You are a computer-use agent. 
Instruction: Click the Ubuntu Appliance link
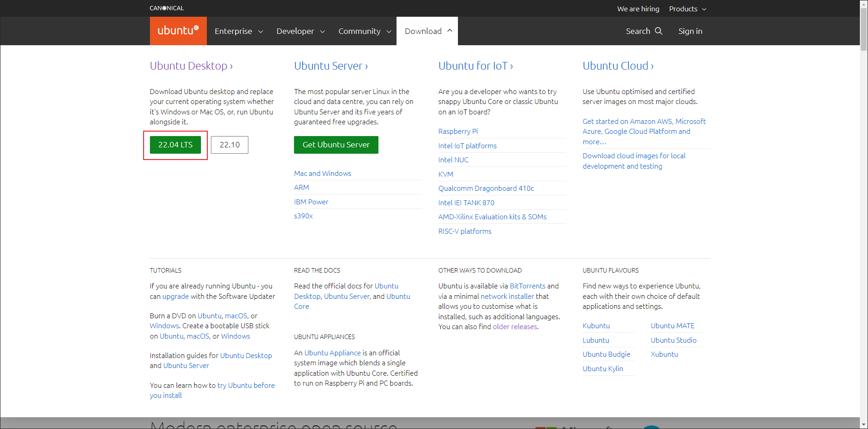click(x=332, y=353)
